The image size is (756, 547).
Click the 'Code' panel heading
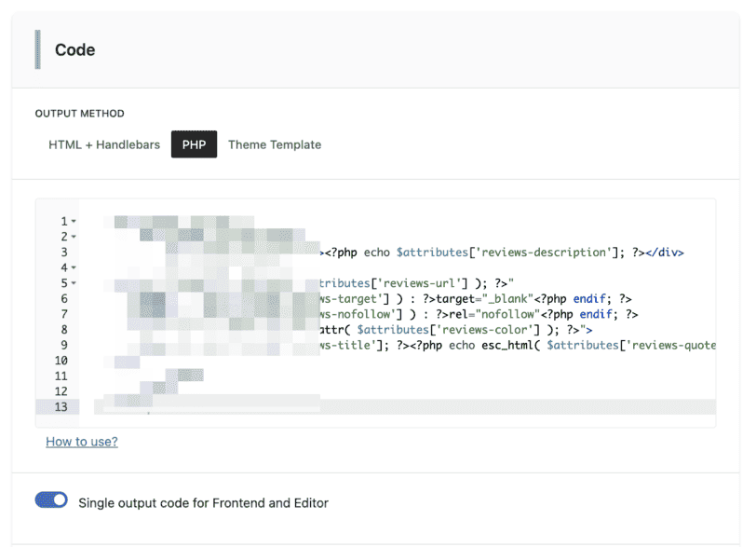(x=74, y=49)
